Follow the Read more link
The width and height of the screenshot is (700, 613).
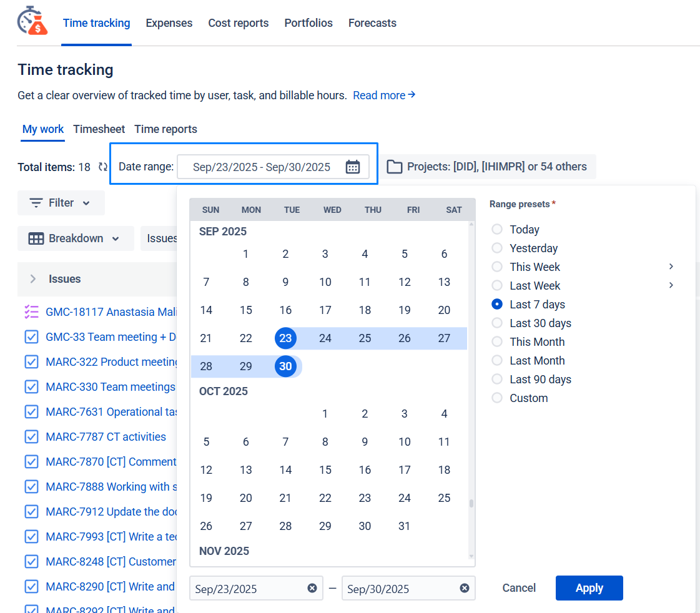pyautogui.click(x=383, y=96)
